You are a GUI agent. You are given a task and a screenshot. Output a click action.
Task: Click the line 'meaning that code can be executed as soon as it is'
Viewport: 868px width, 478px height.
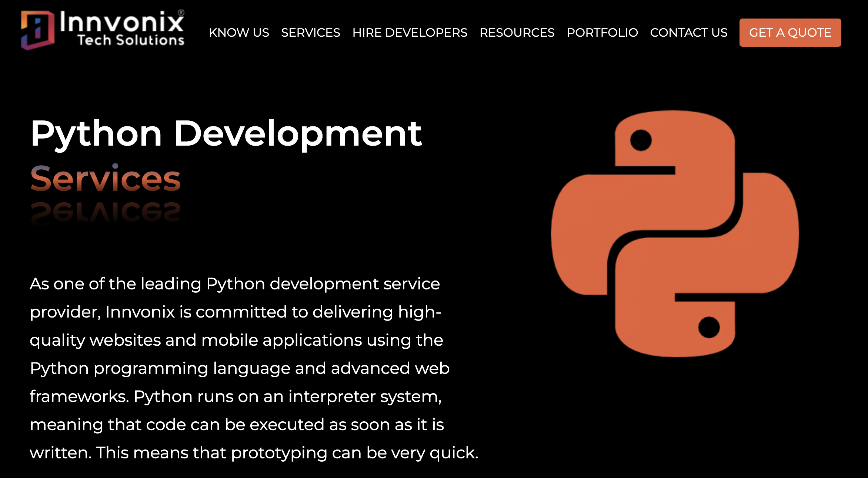coord(237,425)
